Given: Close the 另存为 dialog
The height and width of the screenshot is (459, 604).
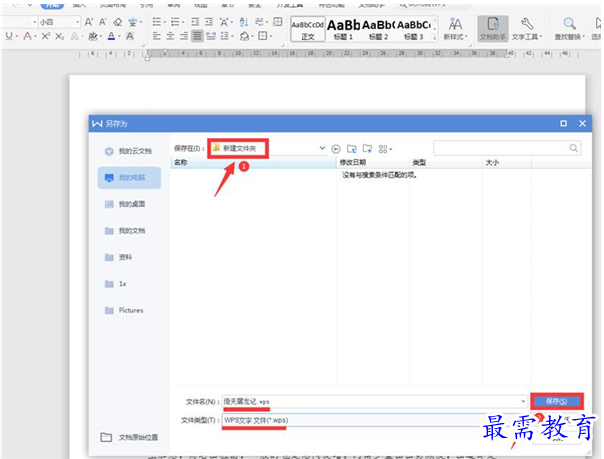Looking at the screenshot, I should tap(582, 123).
